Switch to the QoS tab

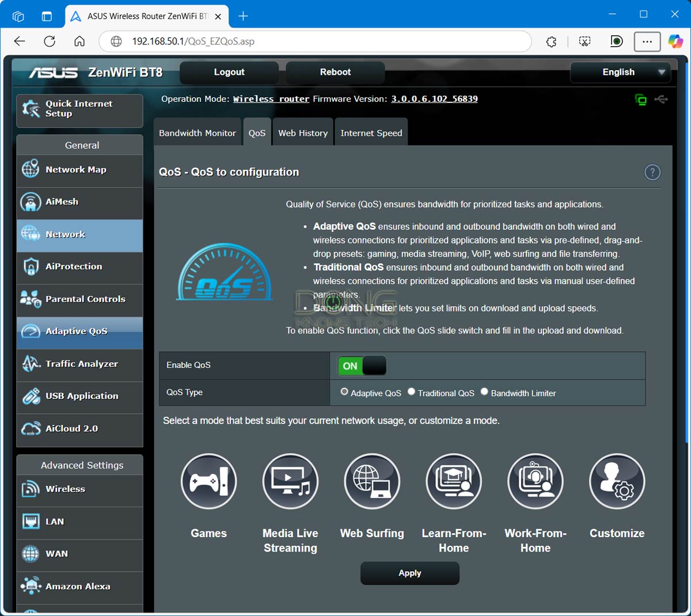click(257, 133)
